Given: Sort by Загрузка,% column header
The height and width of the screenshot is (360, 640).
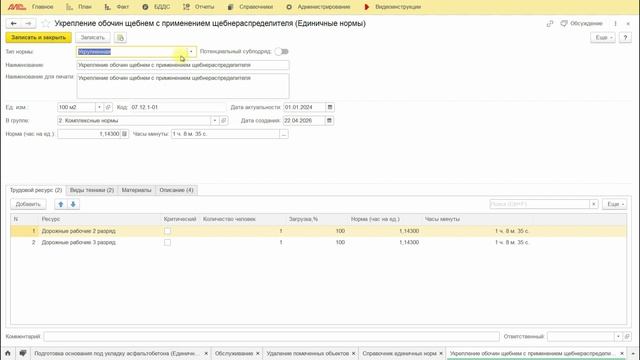Looking at the screenshot, I should click(303, 219).
